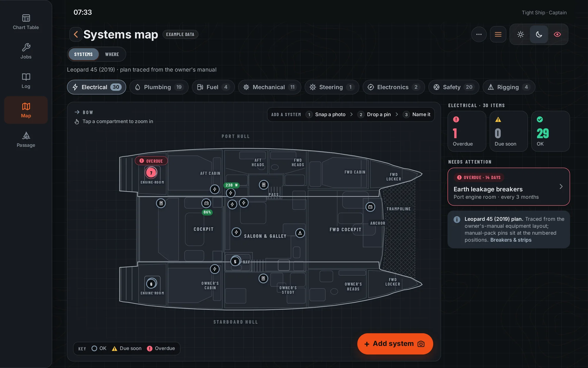The width and height of the screenshot is (588, 368).
Task: Click overdue pin 7 in port engine room
Action: (x=151, y=173)
